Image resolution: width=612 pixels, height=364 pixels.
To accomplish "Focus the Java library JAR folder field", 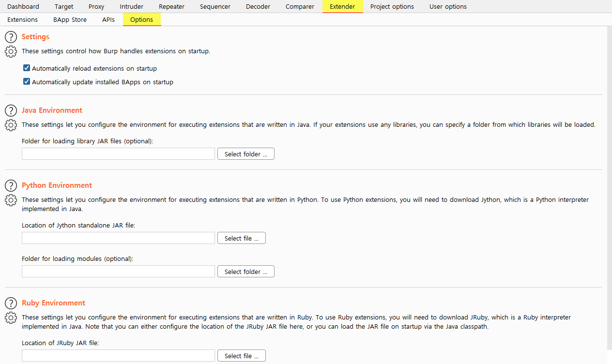I will coord(118,154).
